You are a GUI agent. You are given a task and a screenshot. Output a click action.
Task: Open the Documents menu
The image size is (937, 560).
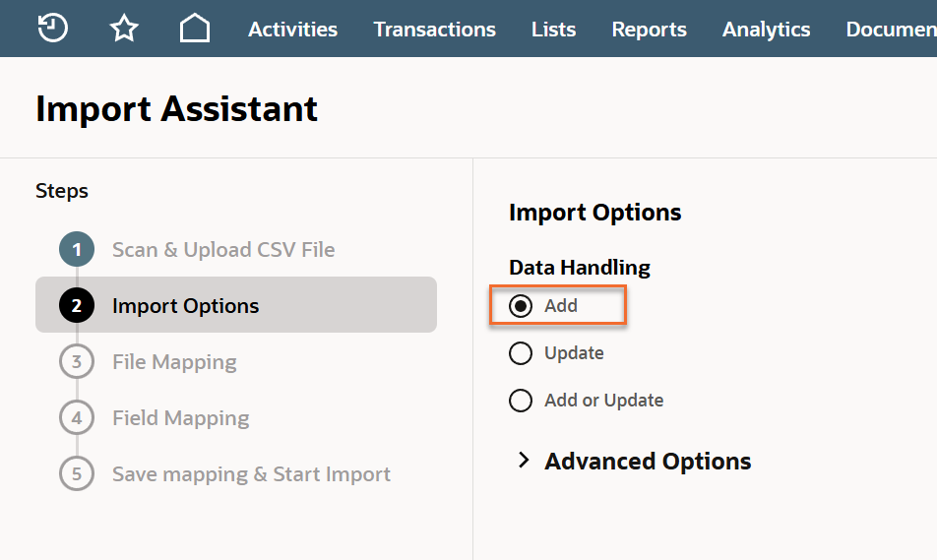890,30
